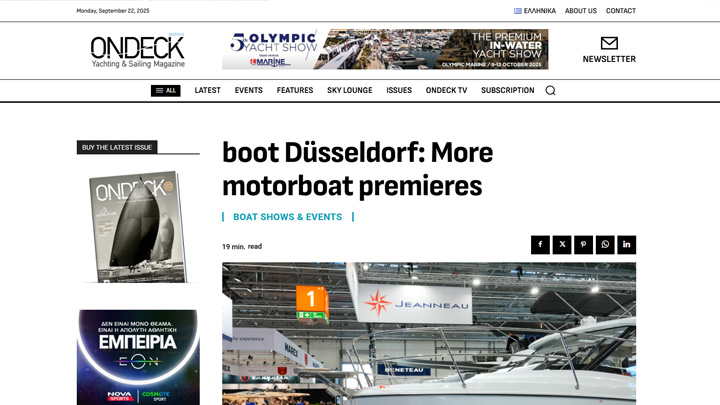
Task: Navigate to Issues page
Action: (399, 91)
